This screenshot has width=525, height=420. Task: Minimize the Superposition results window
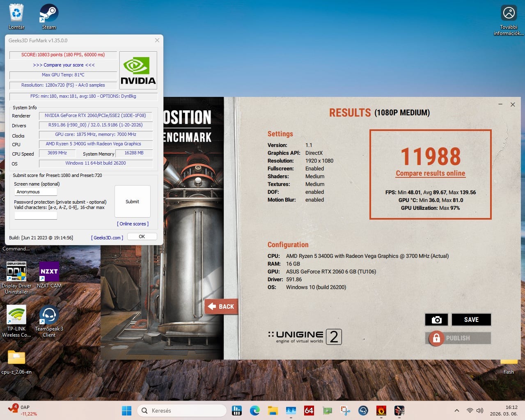500,104
